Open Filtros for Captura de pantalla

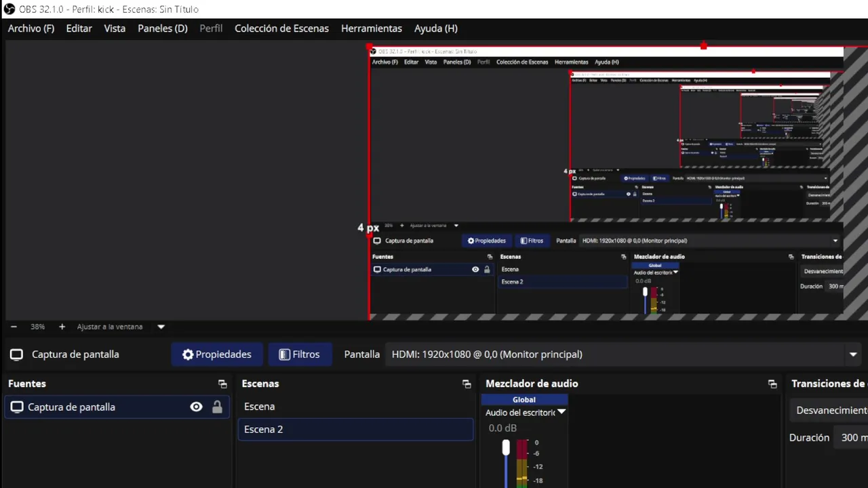pyautogui.click(x=299, y=354)
